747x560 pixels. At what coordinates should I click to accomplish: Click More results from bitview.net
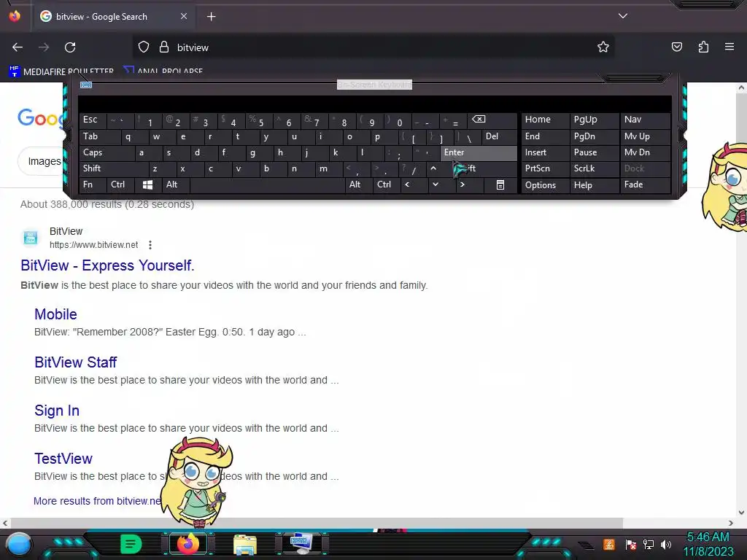(x=97, y=501)
